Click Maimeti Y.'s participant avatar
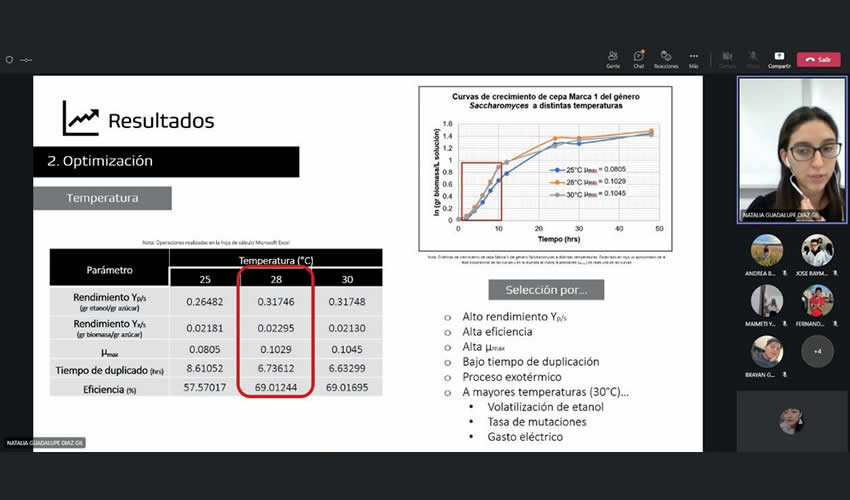The width and height of the screenshot is (850, 500). 767,301
